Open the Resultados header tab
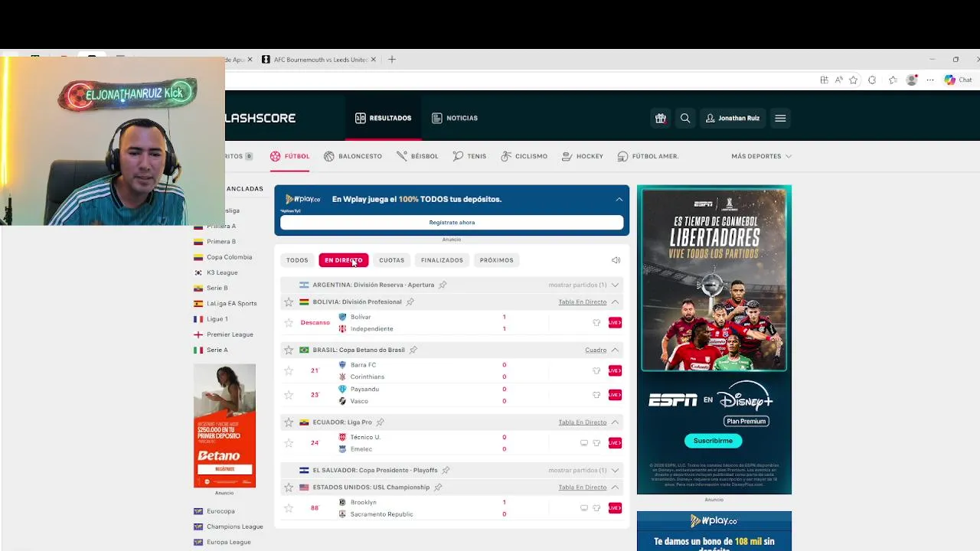 point(383,118)
